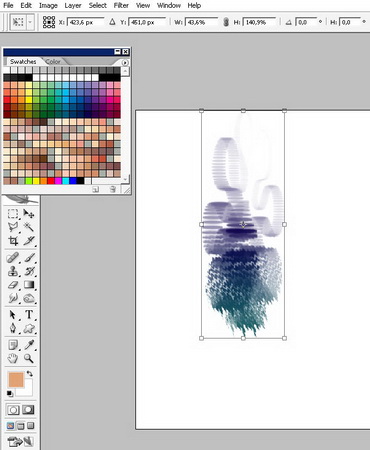Select the Pen tool

tap(13, 328)
